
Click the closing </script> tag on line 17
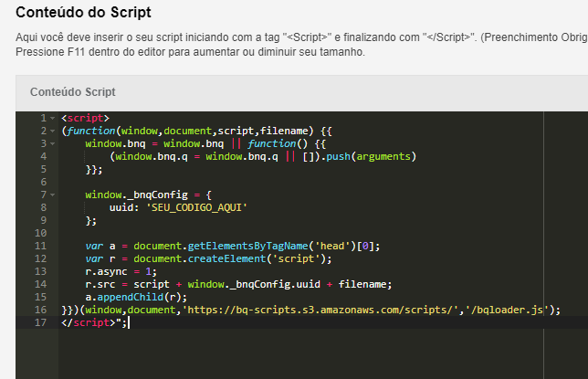pyautogui.click(x=89, y=322)
